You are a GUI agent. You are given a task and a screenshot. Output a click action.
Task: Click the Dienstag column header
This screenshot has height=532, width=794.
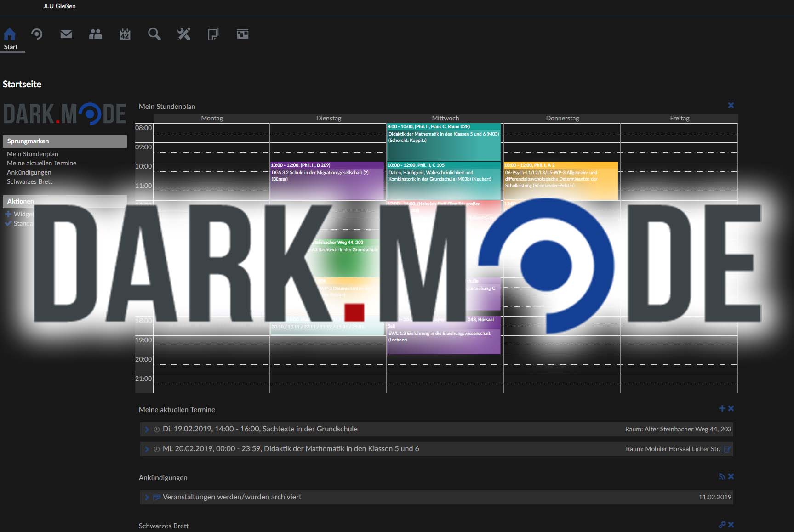click(x=329, y=118)
